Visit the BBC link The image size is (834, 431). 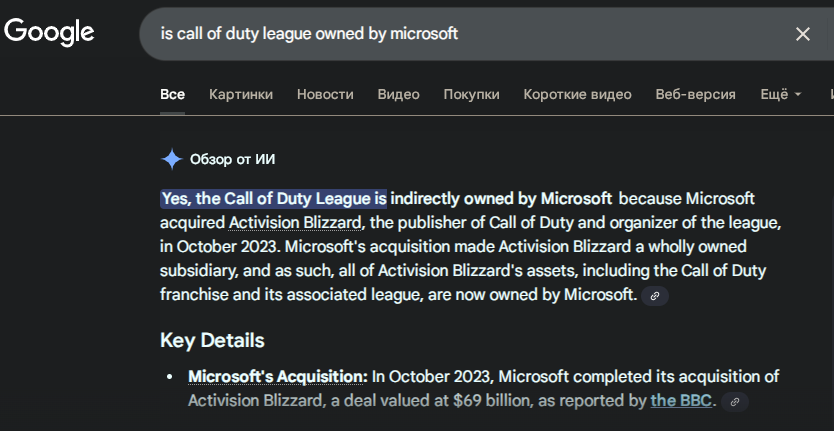[x=681, y=401]
